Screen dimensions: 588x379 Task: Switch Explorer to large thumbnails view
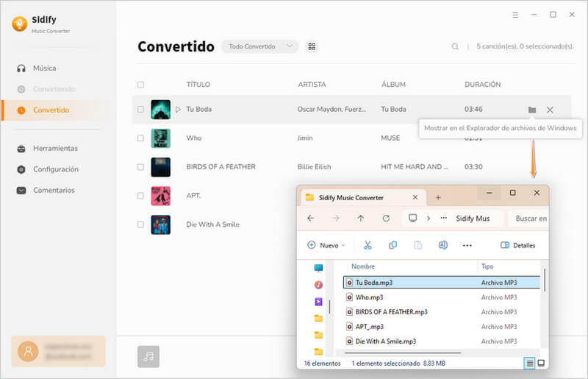[541, 363]
